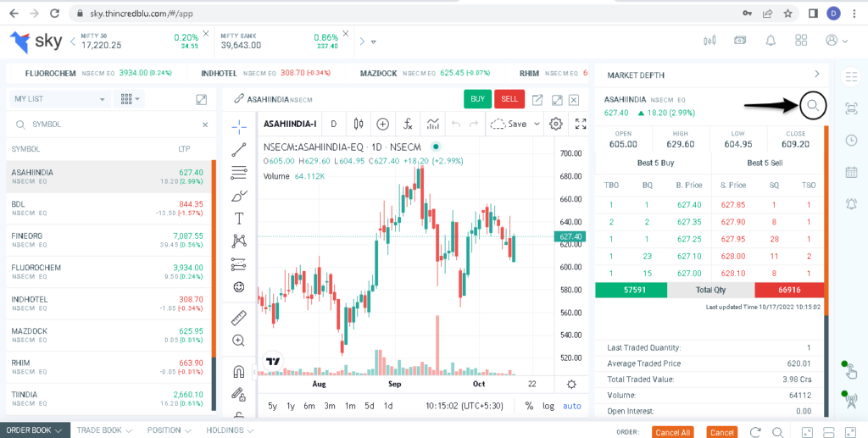Image resolution: width=868 pixels, height=438 pixels.
Task: Open the fx indicators menu
Action: [408, 124]
